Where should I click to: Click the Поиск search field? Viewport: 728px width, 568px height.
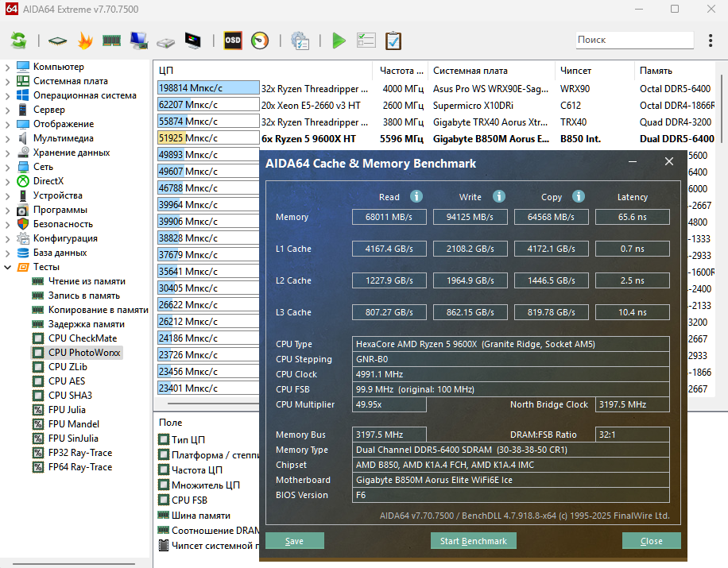pos(633,40)
